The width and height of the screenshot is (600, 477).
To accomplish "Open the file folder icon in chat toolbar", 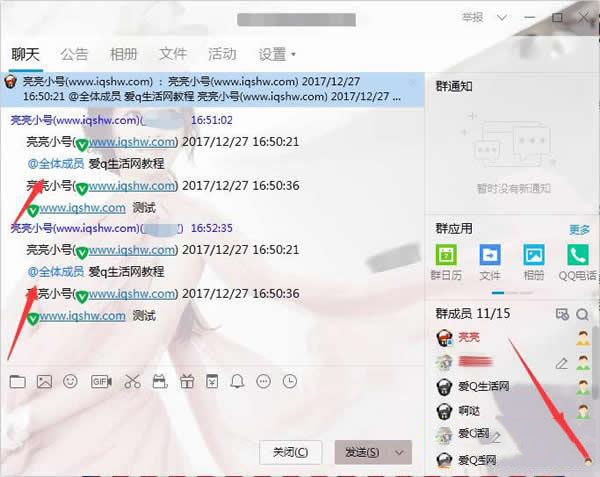I will click(x=18, y=382).
